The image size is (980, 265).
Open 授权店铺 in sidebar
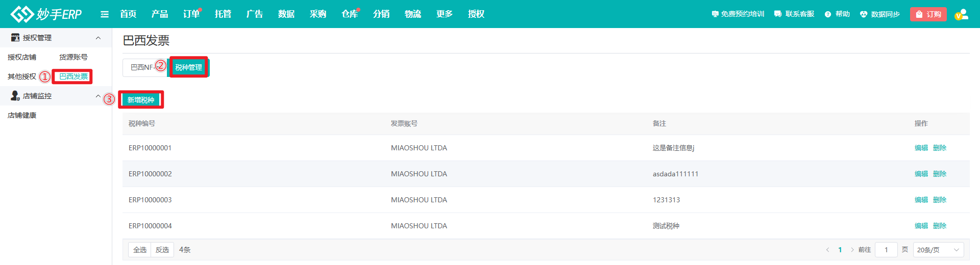(22, 57)
